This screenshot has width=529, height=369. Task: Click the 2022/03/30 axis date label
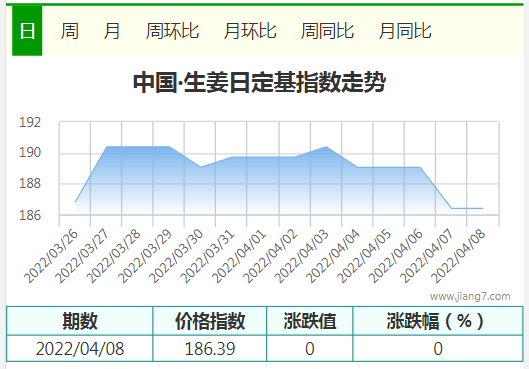click(176, 256)
